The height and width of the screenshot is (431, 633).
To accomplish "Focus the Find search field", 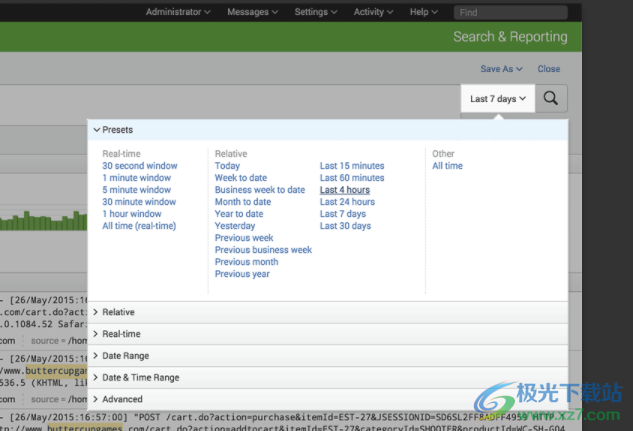I will [511, 13].
